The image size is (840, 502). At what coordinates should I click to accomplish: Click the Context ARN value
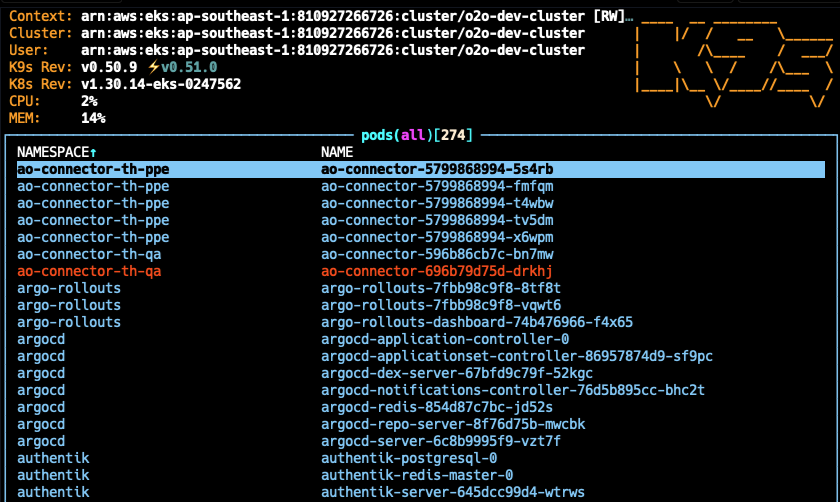352,17
